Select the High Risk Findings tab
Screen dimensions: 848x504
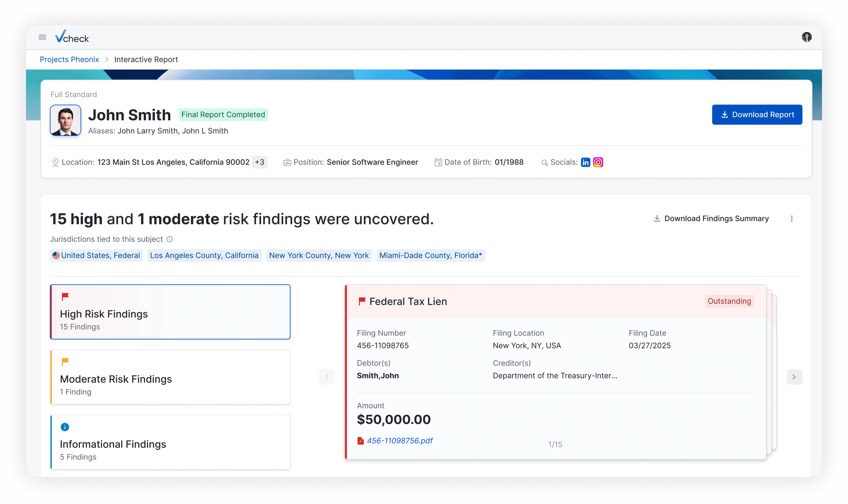tap(170, 312)
